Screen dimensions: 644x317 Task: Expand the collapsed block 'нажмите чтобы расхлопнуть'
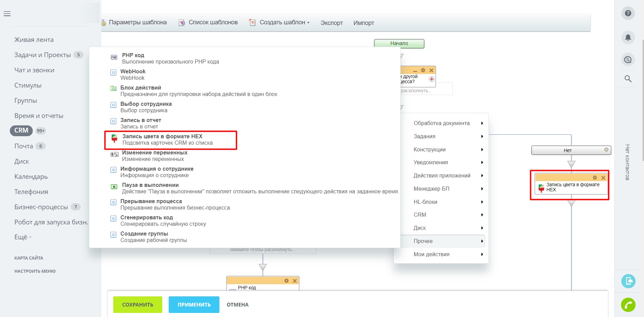263,250
